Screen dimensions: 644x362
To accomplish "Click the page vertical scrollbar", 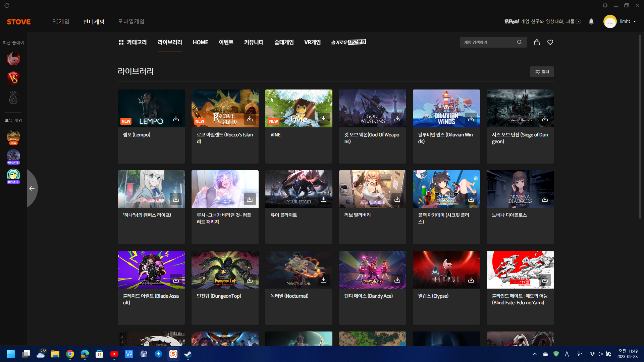I will click(x=640, y=127).
